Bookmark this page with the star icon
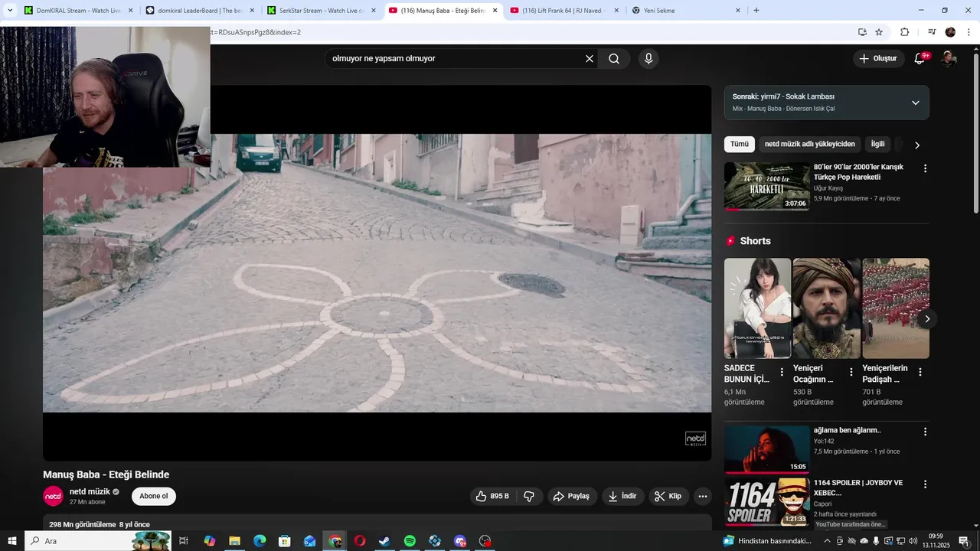This screenshot has height=551, width=980. click(x=879, y=32)
